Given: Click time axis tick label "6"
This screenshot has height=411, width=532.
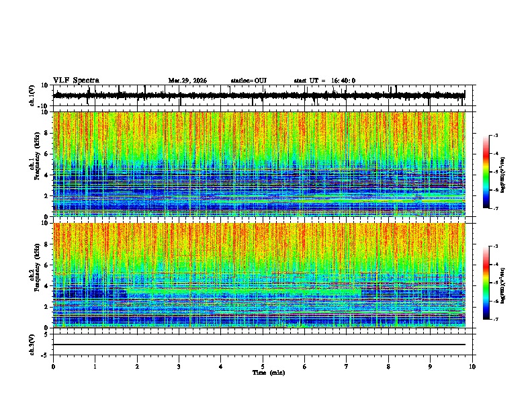Looking at the screenshot, I should 305,367.
